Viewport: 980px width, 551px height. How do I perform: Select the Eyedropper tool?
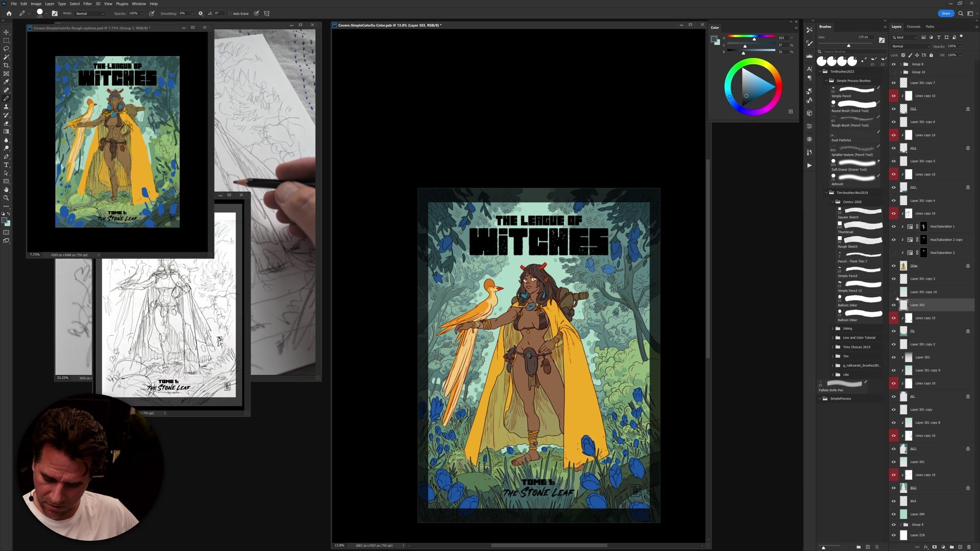tap(6, 82)
